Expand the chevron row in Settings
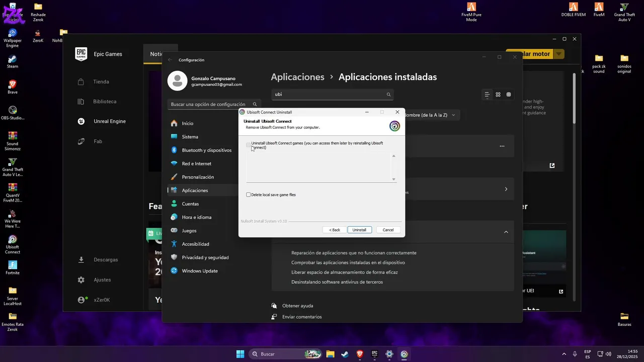This screenshot has height=362, width=644. pyautogui.click(x=506, y=189)
